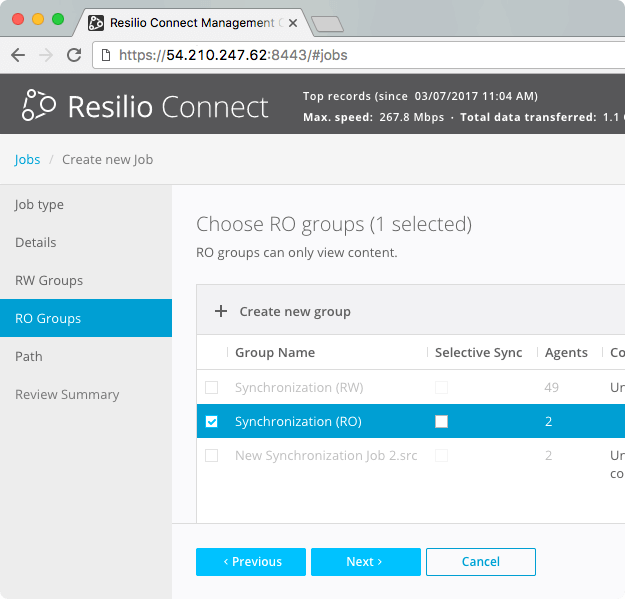Click the Selective Sync column header
625x599 pixels.
(478, 352)
